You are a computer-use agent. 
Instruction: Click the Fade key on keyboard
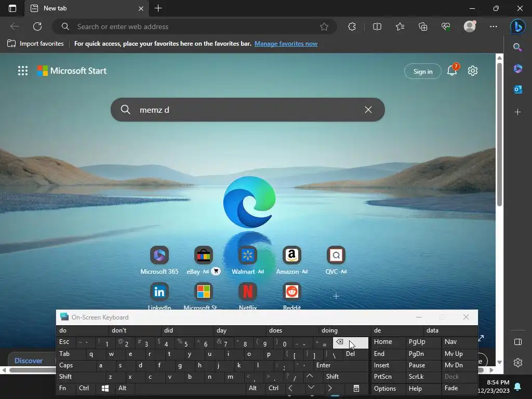click(459, 388)
